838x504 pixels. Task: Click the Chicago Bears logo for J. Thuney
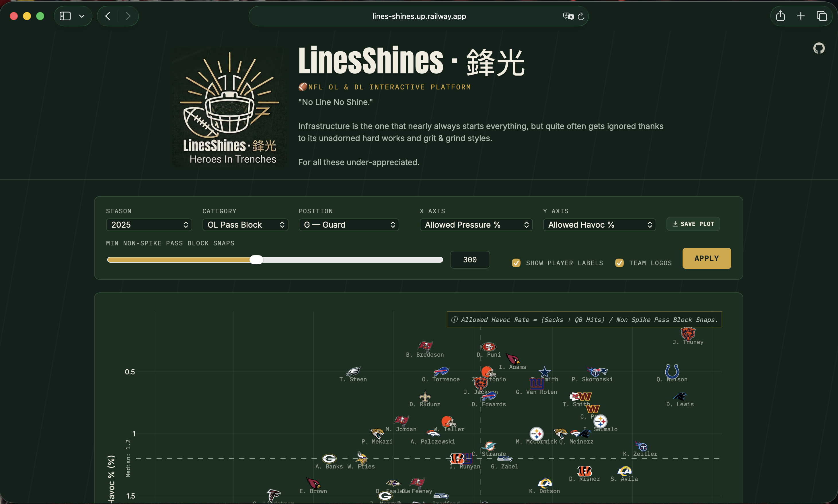(688, 333)
